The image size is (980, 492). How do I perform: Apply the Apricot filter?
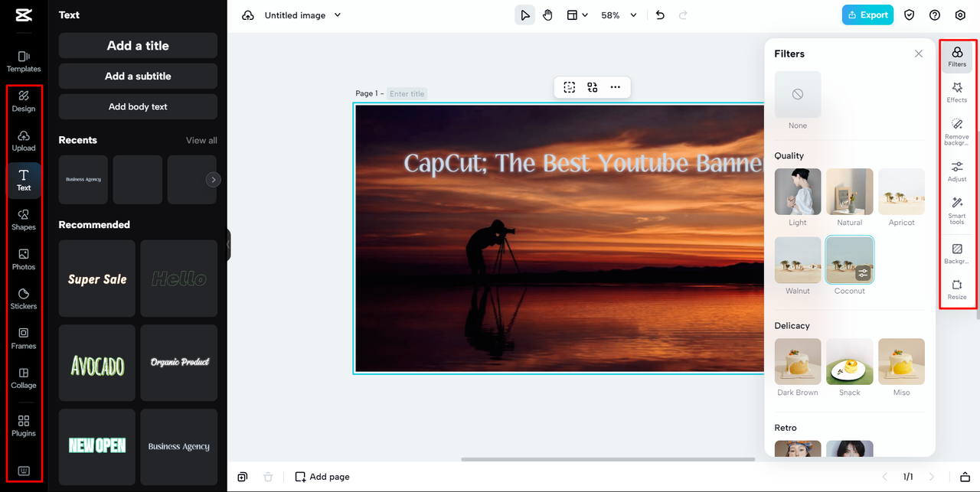(901, 191)
